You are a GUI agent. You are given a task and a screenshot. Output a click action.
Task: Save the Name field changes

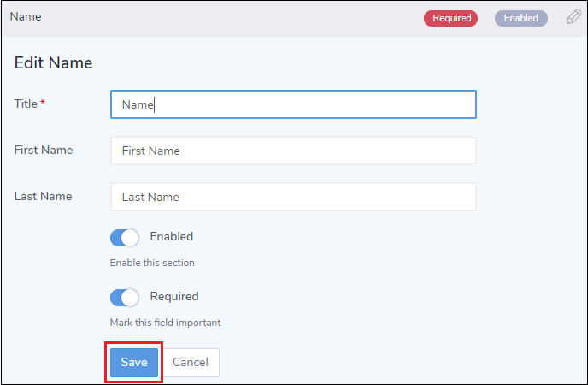pos(133,363)
